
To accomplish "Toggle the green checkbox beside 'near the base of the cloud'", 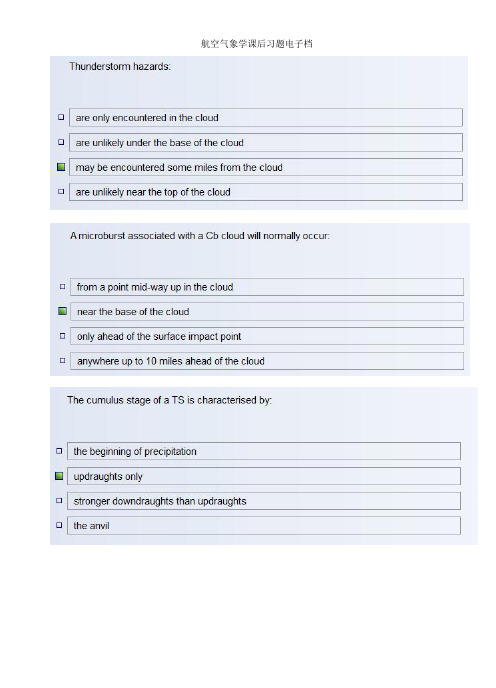I will click(62, 311).
